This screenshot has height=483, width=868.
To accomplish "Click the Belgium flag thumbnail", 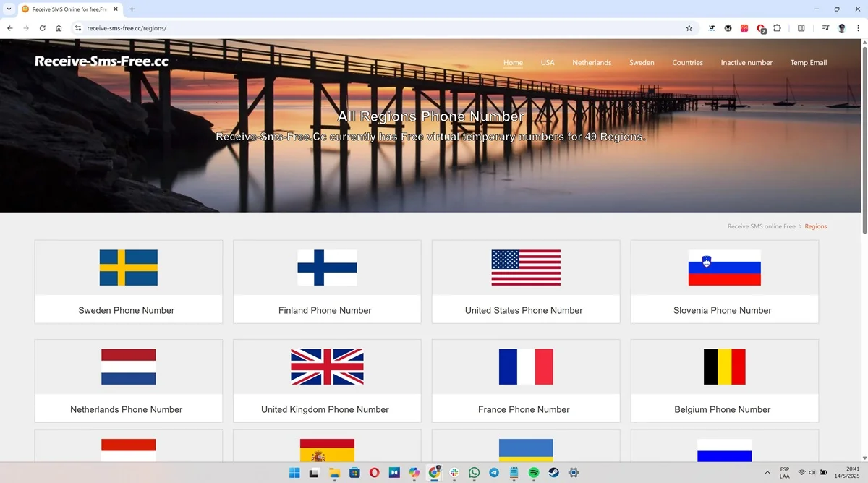I will click(725, 367).
